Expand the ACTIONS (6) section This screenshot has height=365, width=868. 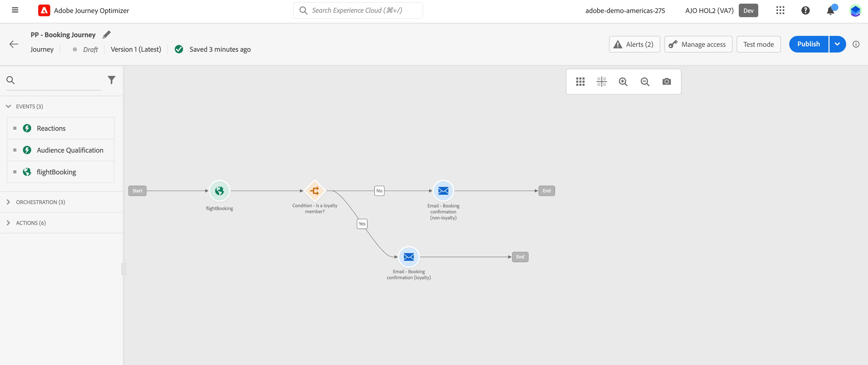click(x=8, y=223)
